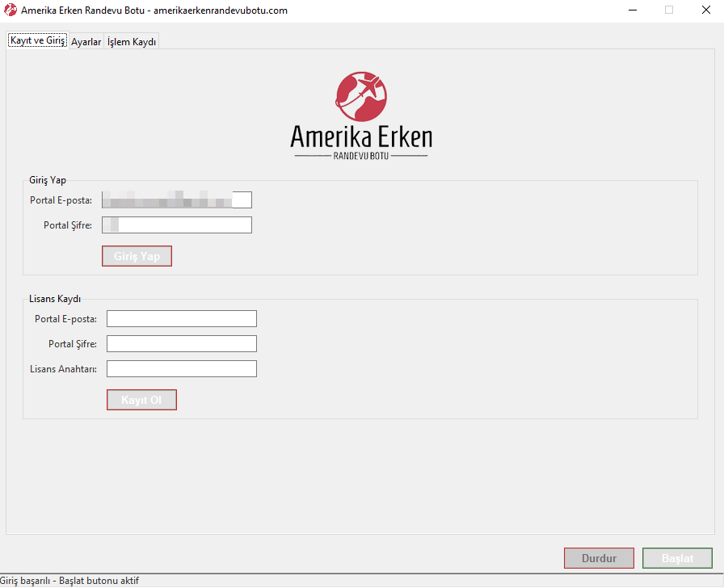Click Portal E-posta field in Lisans Kaydı
Image resolution: width=724 pixels, height=588 pixels.
coord(181,319)
